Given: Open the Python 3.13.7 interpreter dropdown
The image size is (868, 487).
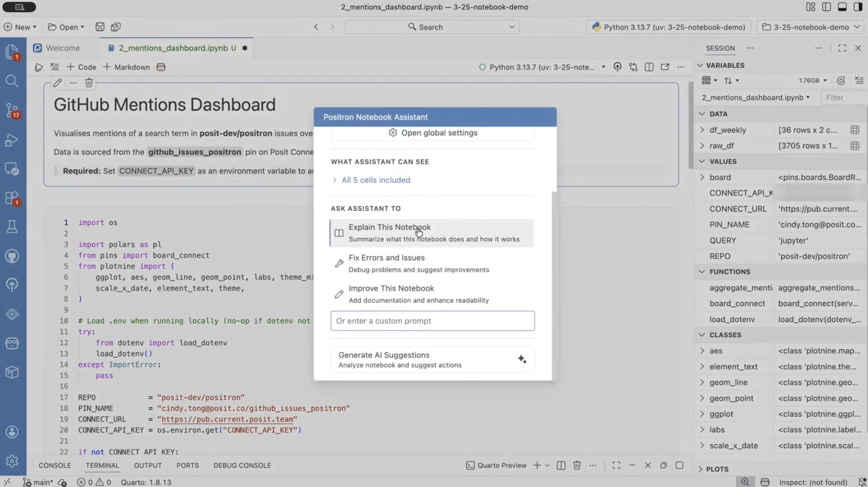Looking at the screenshot, I should [x=669, y=27].
